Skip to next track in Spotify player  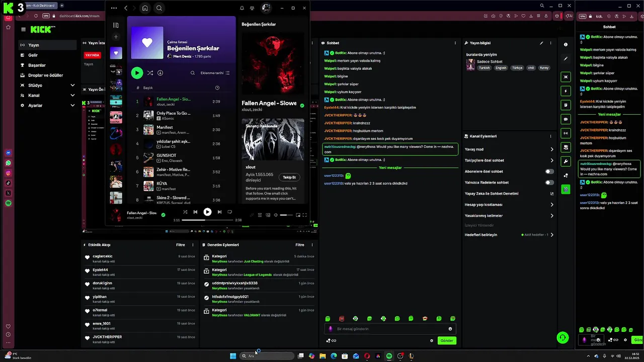click(x=219, y=212)
